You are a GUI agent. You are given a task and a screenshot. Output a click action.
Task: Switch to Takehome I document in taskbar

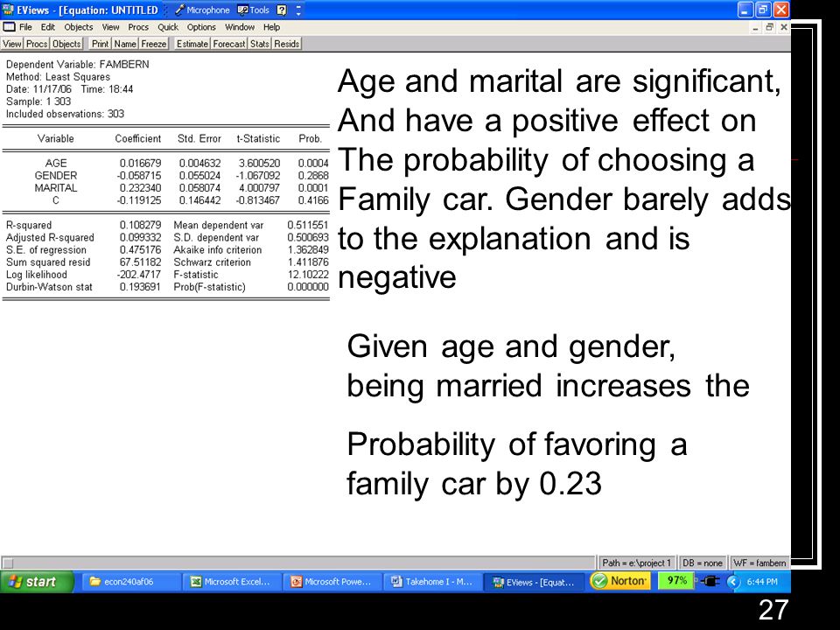[x=432, y=582]
